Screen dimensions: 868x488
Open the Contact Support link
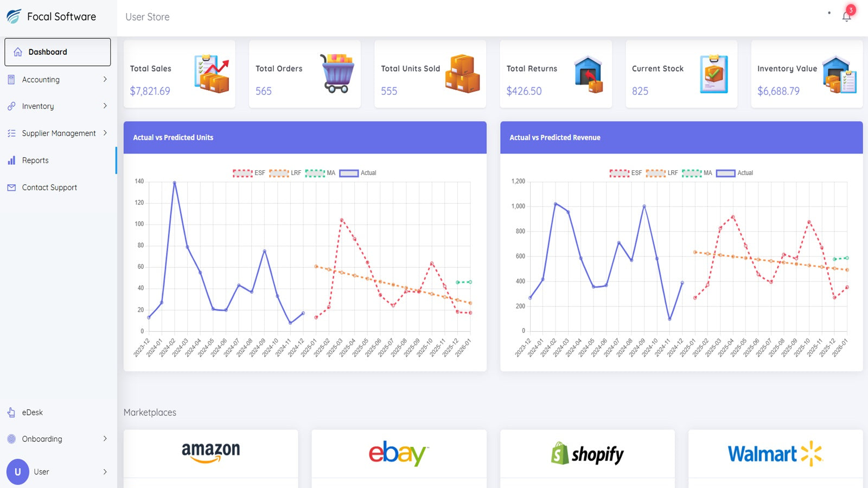pos(49,188)
